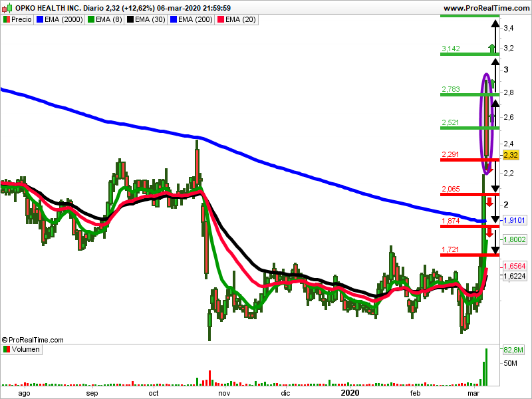This screenshot has width=532, height=399.
Task: Click the support level label 1,874
Action: point(451,221)
